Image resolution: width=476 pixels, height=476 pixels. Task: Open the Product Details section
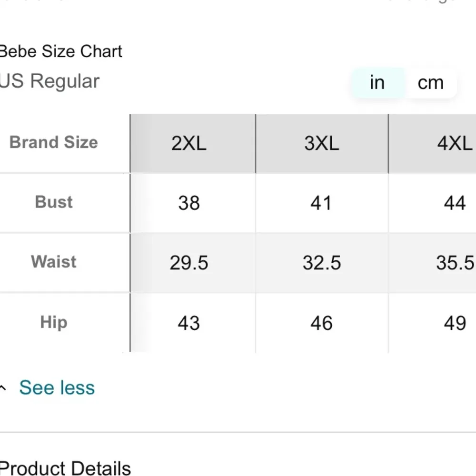[x=65, y=468]
